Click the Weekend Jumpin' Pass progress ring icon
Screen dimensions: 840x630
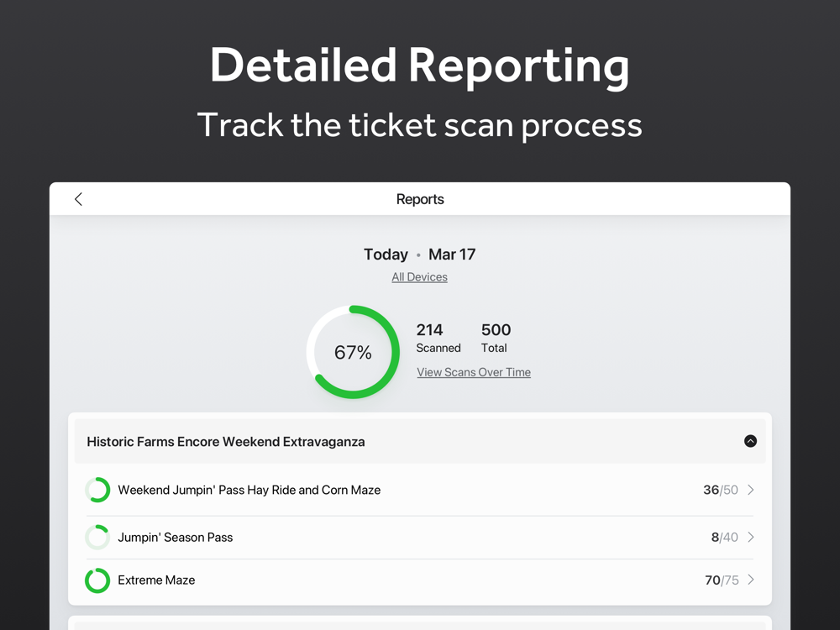tap(97, 490)
